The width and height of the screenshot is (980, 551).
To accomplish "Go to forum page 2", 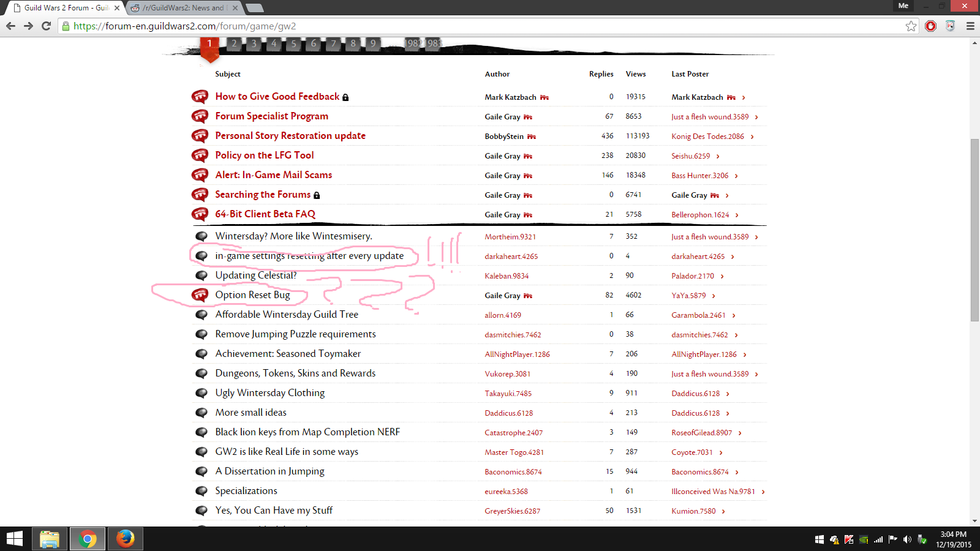I will pos(233,43).
